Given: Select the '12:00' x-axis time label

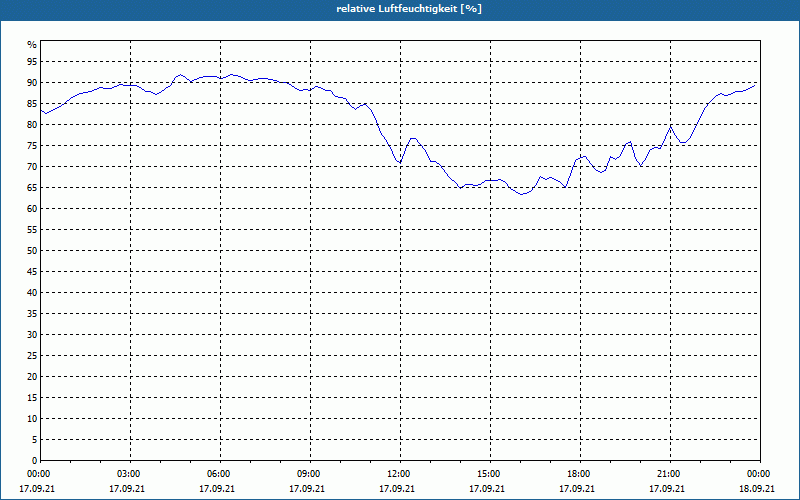Looking at the screenshot, I should 399,474.
